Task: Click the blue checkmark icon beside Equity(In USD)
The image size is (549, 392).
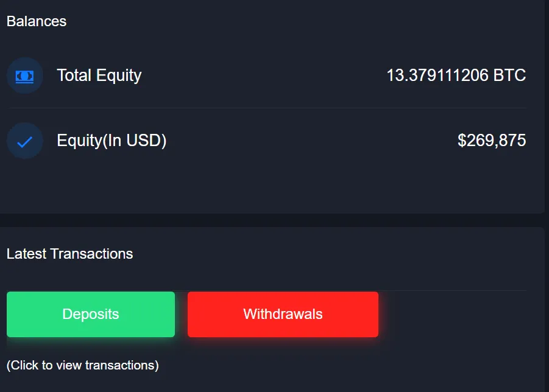Action: coord(25,141)
